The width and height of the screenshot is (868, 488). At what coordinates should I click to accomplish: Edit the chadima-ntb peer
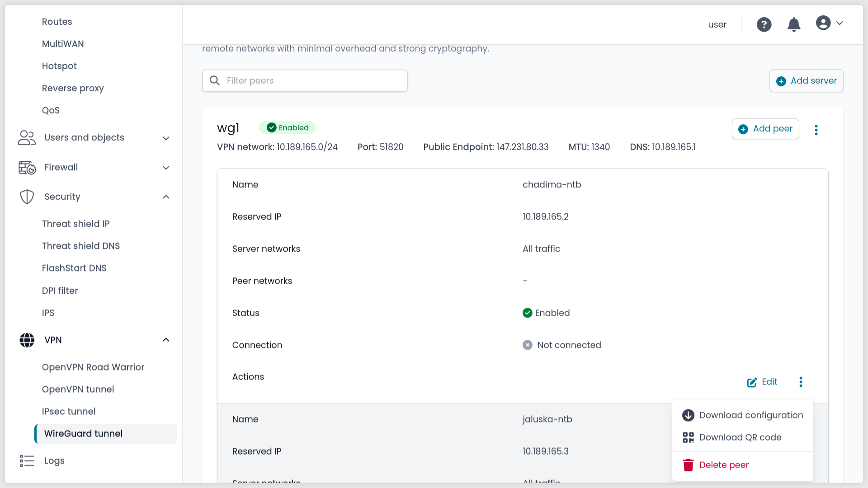click(762, 382)
